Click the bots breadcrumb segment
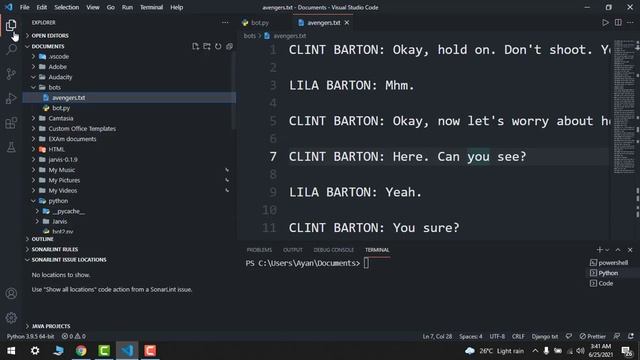This screenshot has height=360, width=640. point(249,36)
